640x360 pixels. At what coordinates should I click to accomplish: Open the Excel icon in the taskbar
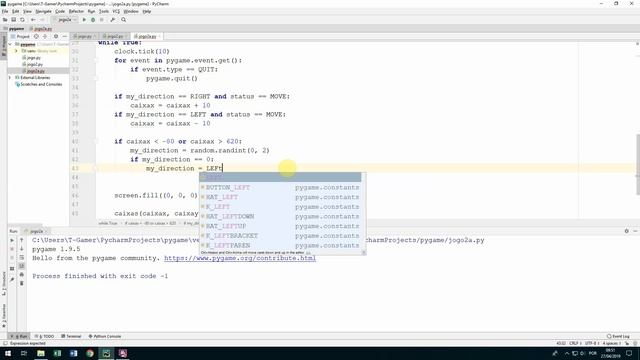coord(57,353)
